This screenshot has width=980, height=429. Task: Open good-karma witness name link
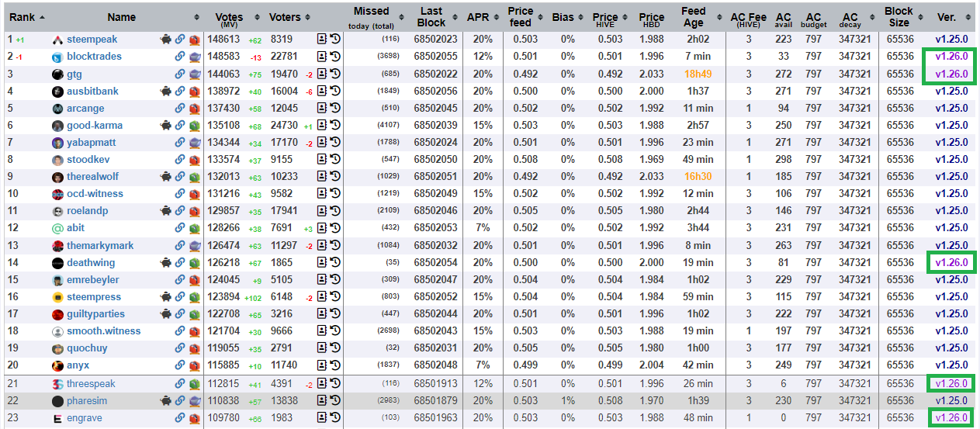coord(95,125)
